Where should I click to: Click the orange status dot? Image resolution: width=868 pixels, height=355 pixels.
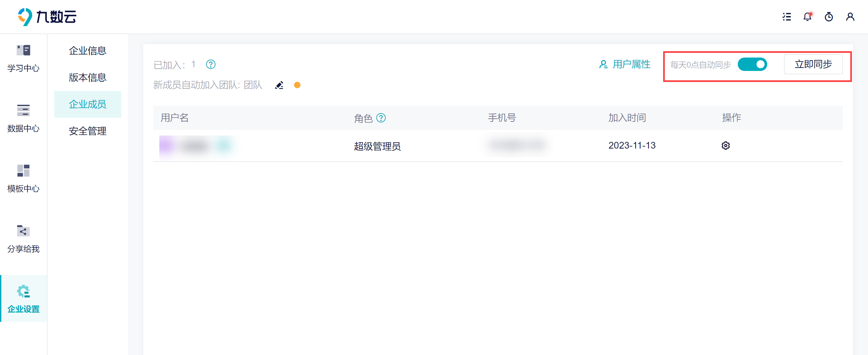[297, 85]
